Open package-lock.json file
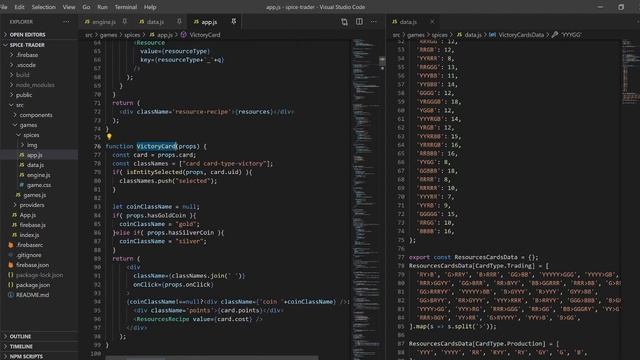640x360 pixels. [39, 275]
